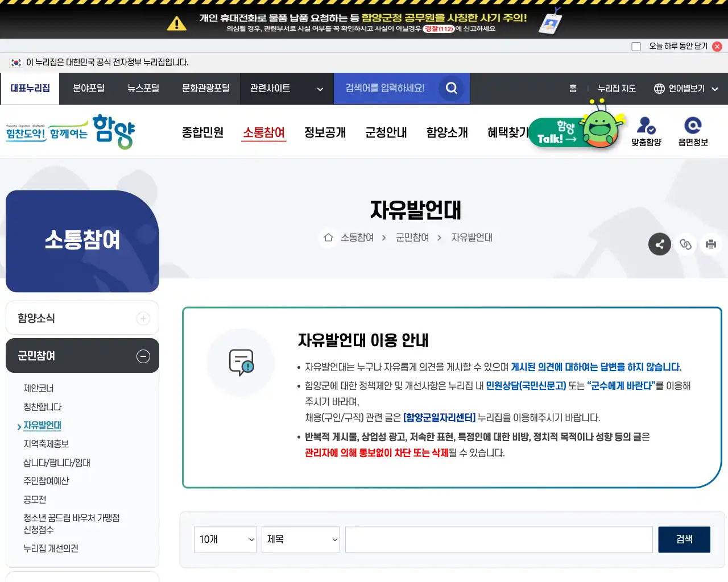Open the share icon beside the breadcrumb
The image size is (728, 582).
click(660, 244)
